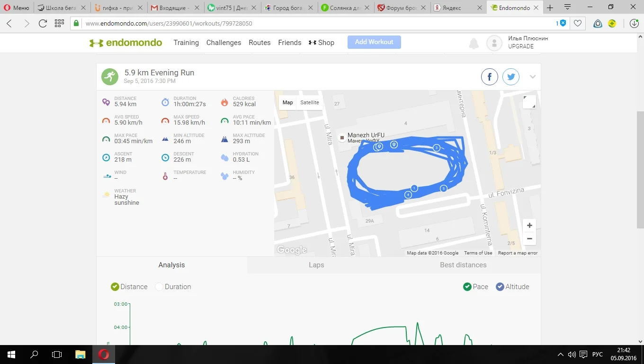Reload the current page

point(43,24)
